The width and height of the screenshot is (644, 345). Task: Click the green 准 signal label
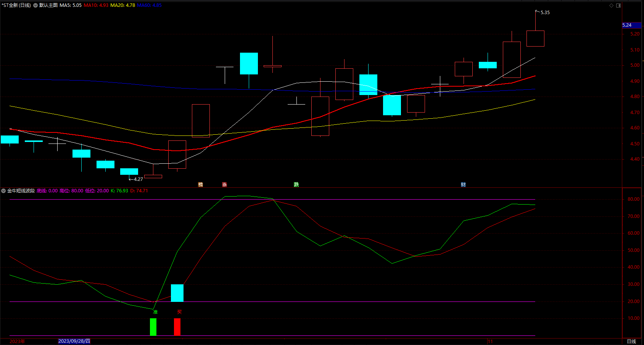(155, 312)
